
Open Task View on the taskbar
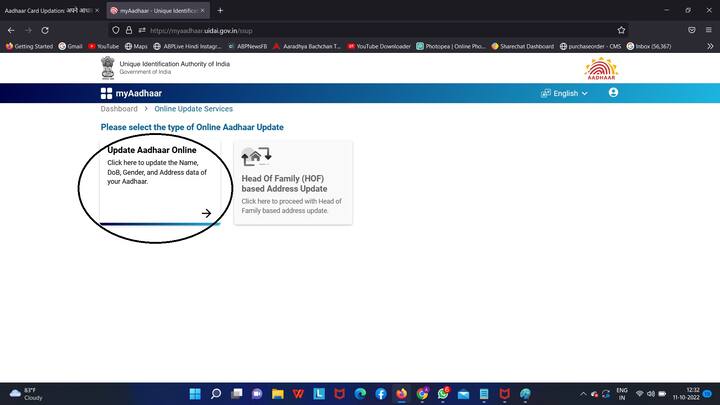pyautogui.click(x=236, y=394)
